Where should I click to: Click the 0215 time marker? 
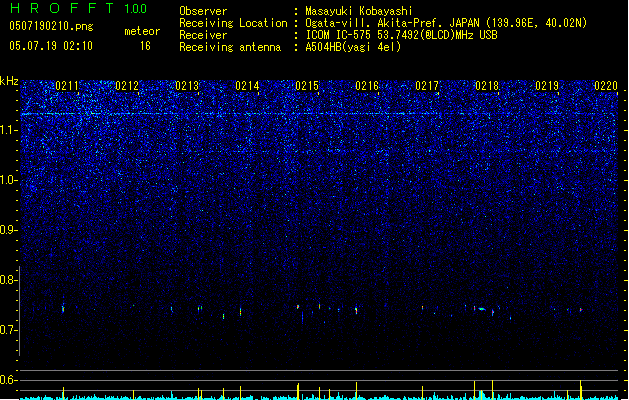coord(307,86)
